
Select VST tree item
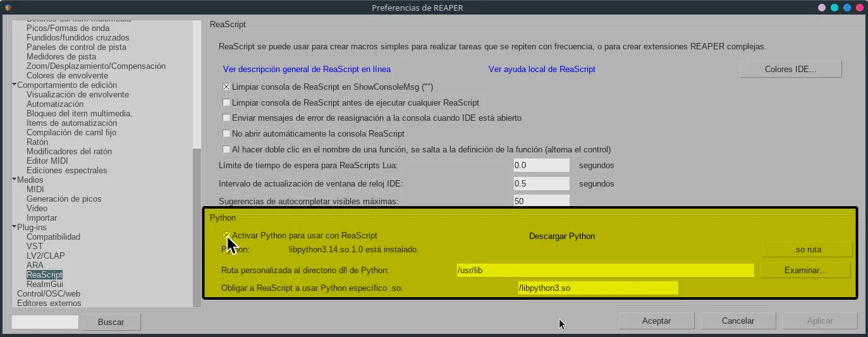pos(35,247)
